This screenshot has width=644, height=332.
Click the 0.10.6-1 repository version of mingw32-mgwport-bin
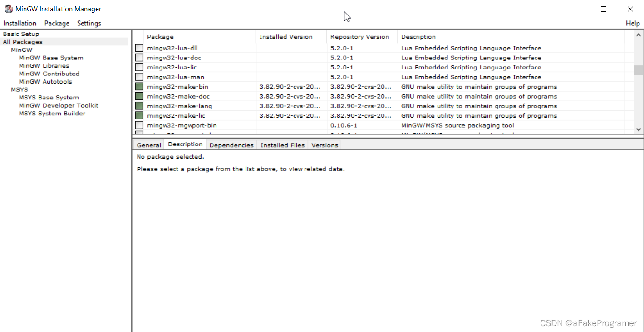pyautogui.click(x=344, y=125)
